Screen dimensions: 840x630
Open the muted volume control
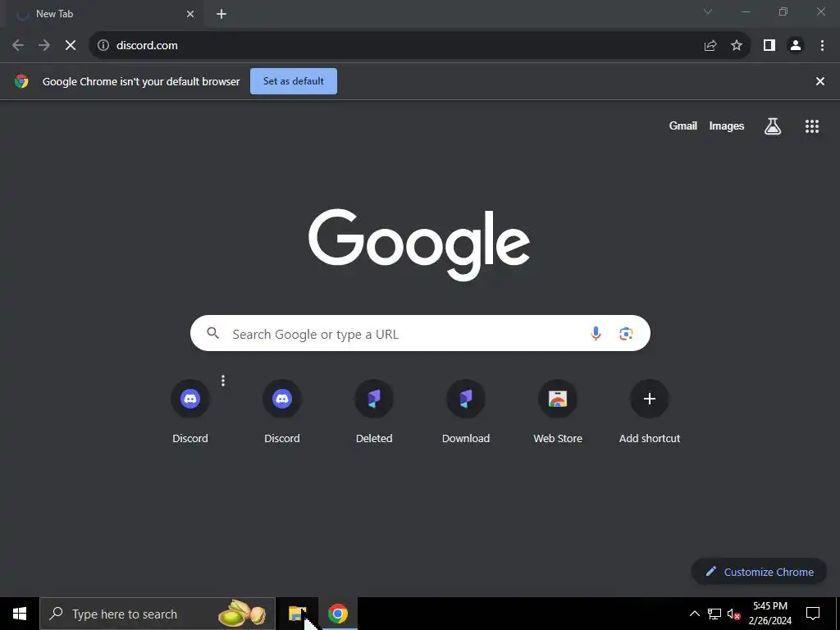coord(733,614)
